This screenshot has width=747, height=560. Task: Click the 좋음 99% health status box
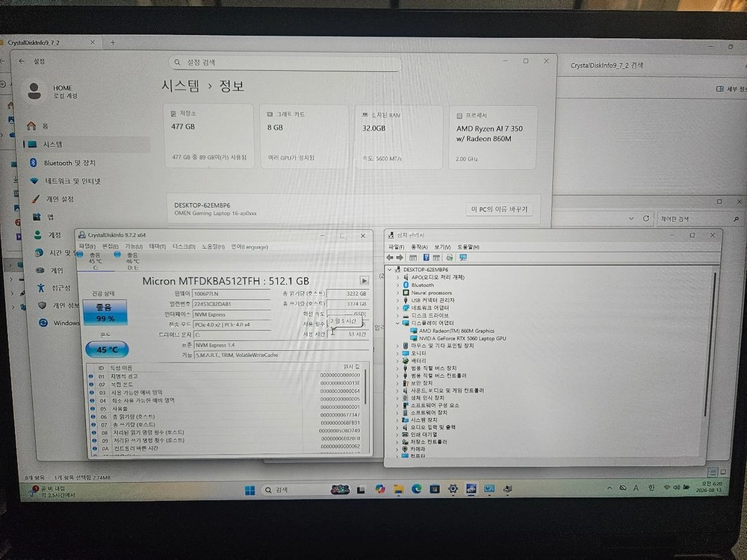105,312
